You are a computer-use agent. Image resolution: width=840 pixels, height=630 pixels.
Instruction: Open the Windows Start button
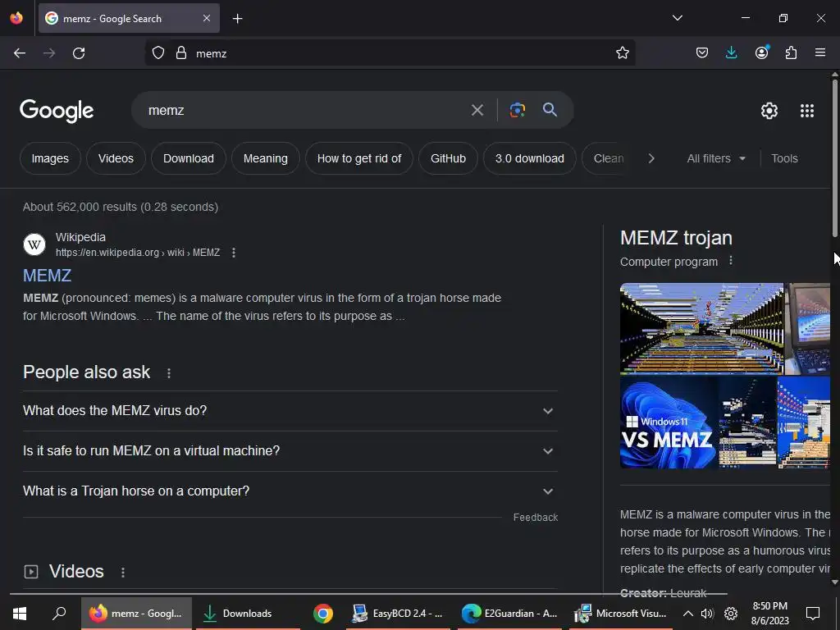coord(20,614)
